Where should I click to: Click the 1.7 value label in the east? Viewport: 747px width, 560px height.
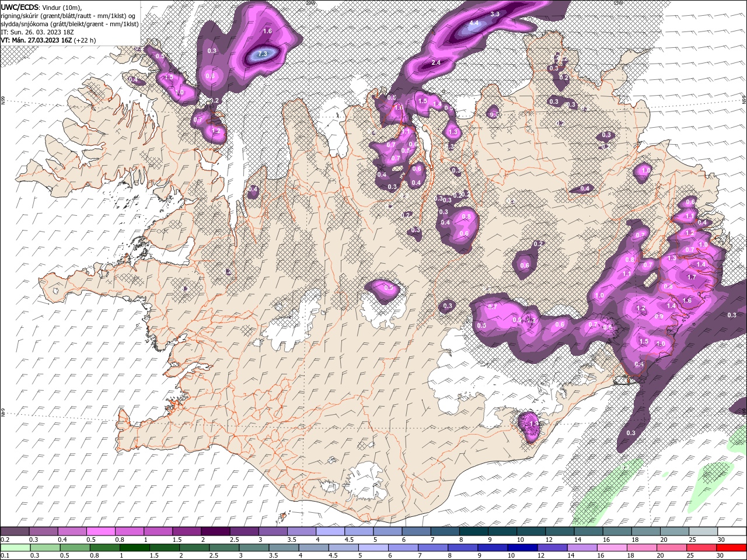692,278
